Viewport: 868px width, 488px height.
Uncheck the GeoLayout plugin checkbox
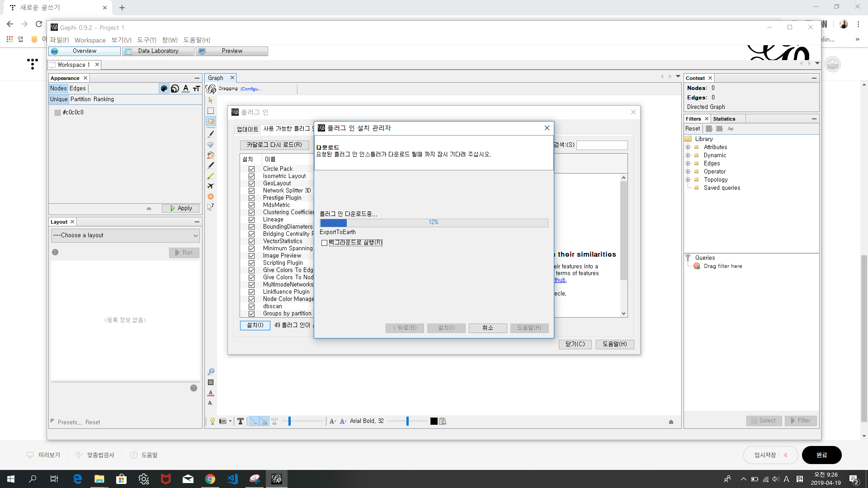tap(252, 183)
